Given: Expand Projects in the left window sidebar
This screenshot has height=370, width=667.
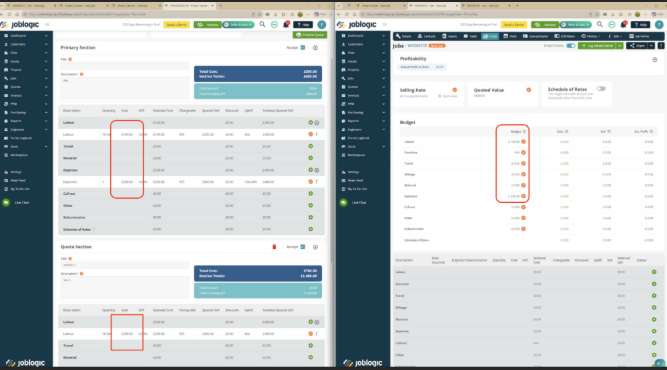Looking at the screenshot, I should [46, 70].
